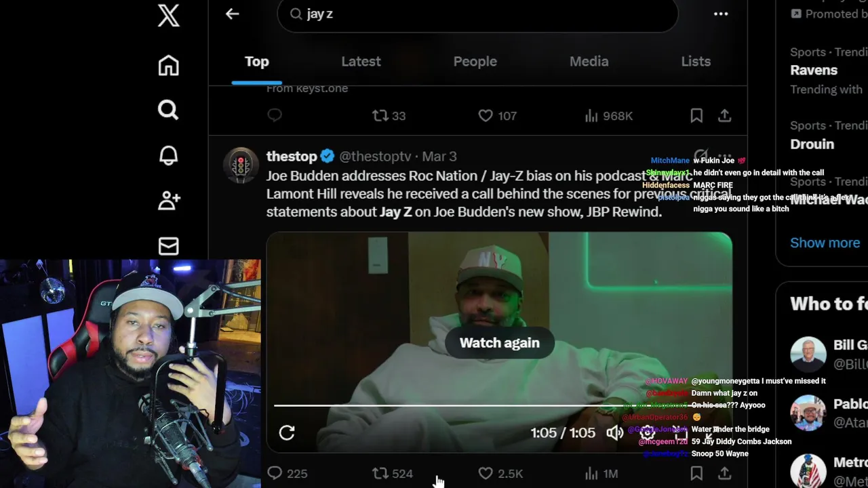Switch to the Media tab
Screen dimensions: 868x488
tap(589, 61)
